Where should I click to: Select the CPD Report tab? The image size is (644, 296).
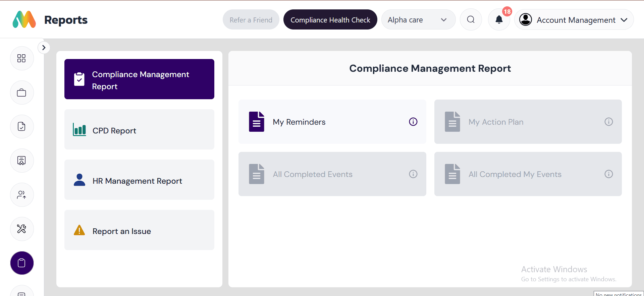tap(139, 130)
